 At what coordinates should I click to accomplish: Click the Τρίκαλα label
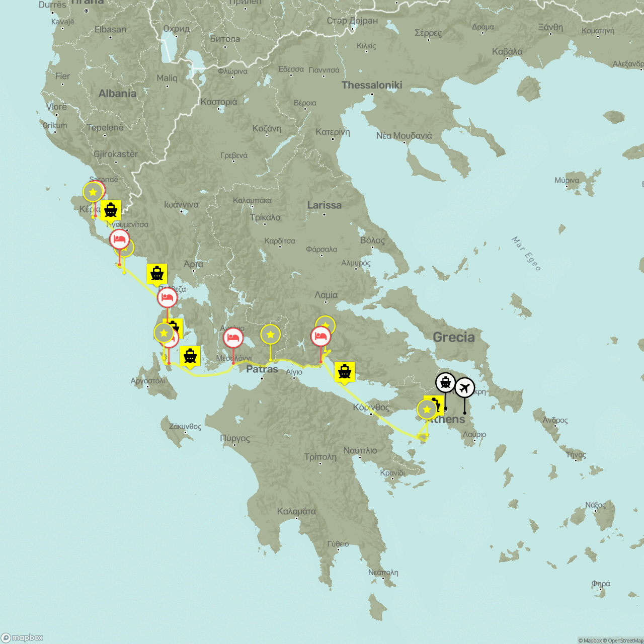pos(265,217)
